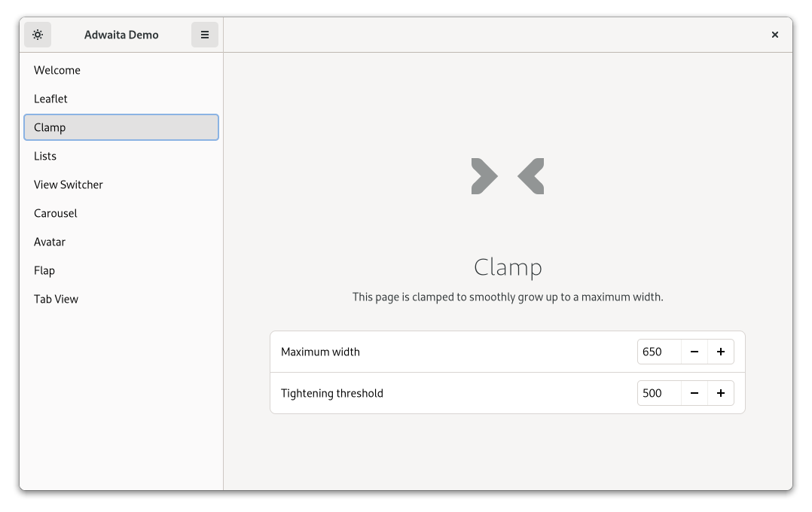
Task: Focus the Tightening threshold number field
Action: click(x=659, y=393)
